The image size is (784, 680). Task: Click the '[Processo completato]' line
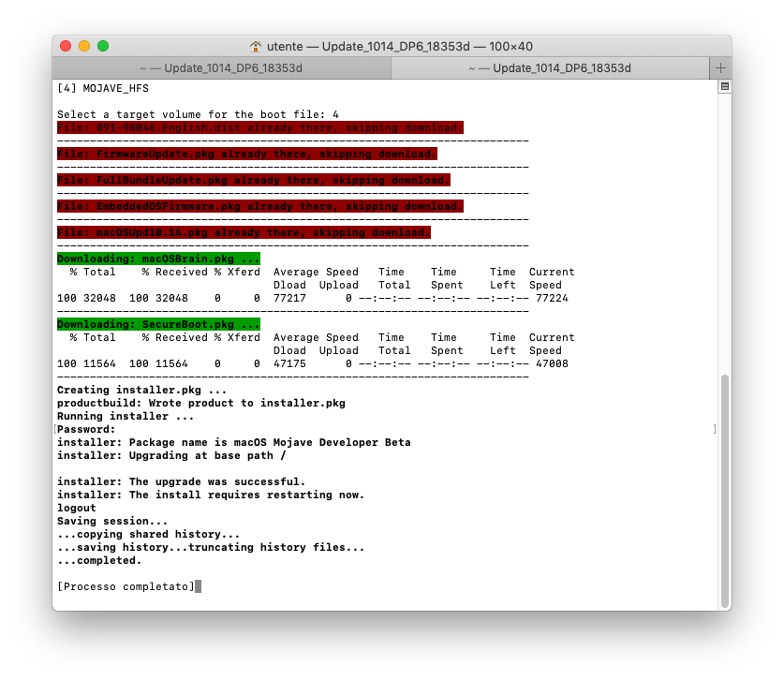[126, 586]
